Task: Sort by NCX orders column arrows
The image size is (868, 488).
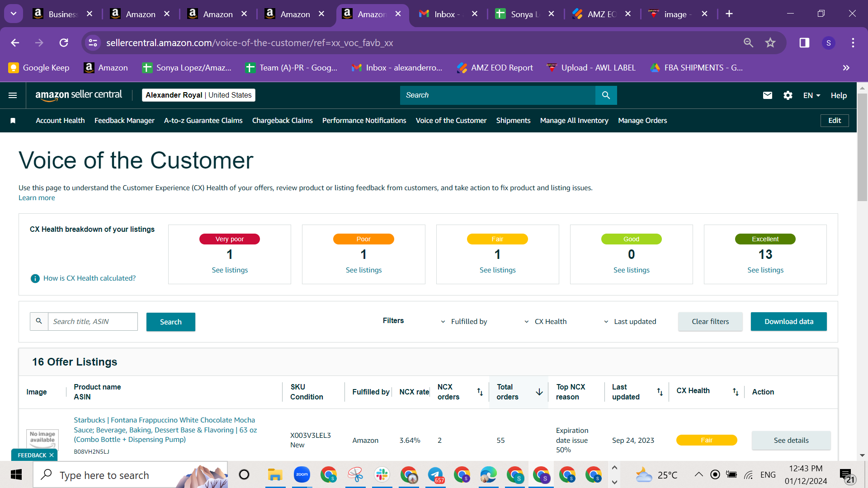Action: (480, 392)
